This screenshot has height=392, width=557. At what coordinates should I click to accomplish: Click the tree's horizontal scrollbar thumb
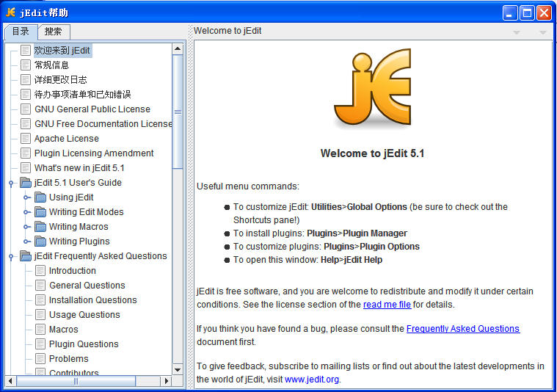tap(76, 381)
